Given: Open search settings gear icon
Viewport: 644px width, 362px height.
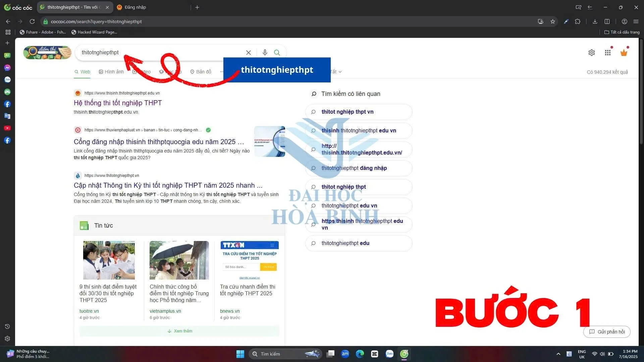Looking at the screenshot, I should pyautogui.click(x=591, y=53).
